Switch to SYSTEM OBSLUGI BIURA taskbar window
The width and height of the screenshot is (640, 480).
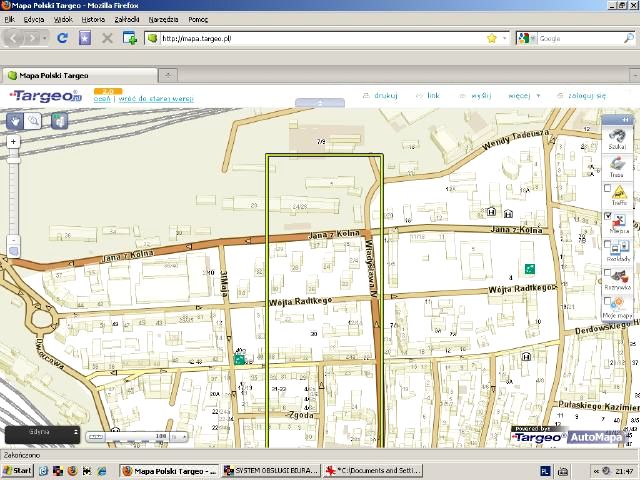[x=271, y=471]
